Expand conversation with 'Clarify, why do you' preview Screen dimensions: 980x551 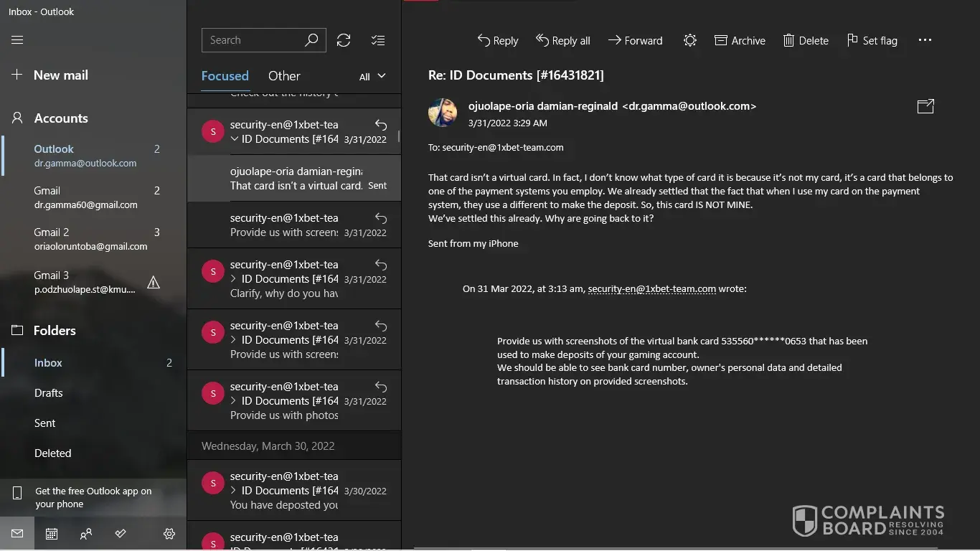pos(234,279)
